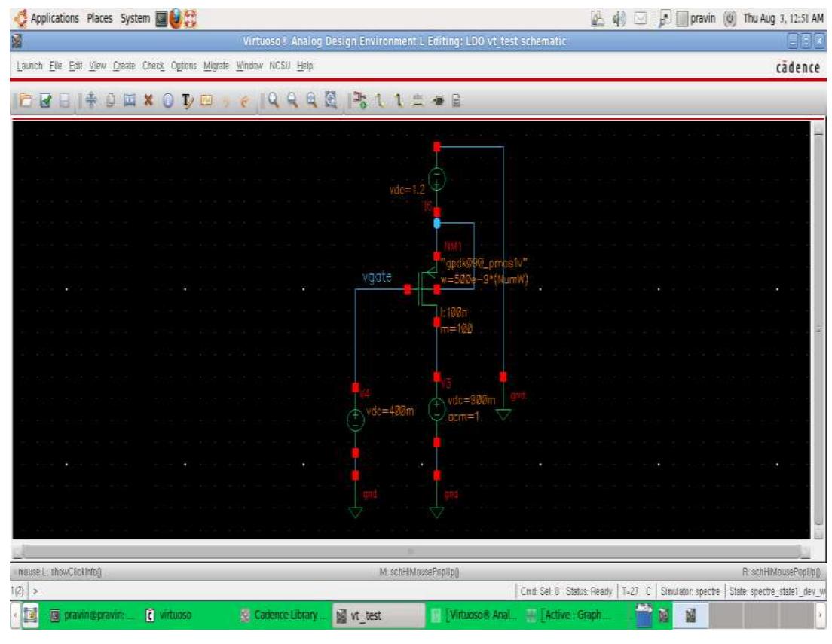Viewport: 832px width, 644px height.
Task: Select the vgate wire label
Action: [377, 277]
